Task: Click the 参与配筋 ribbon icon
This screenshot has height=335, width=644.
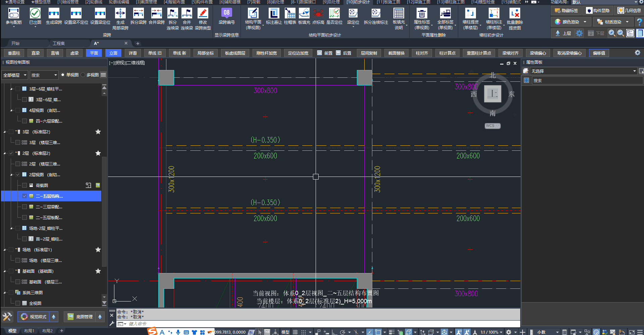Action: click(x=14, y=14)
